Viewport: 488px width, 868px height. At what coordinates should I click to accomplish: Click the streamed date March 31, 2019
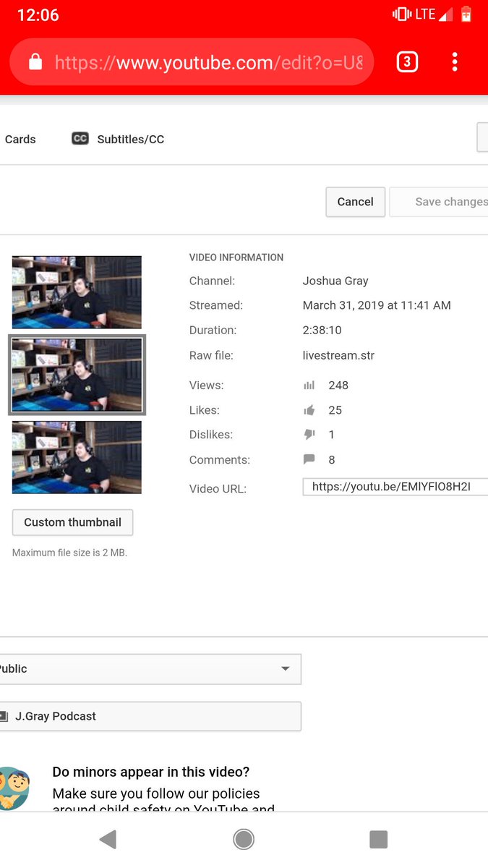coord(377,305)
